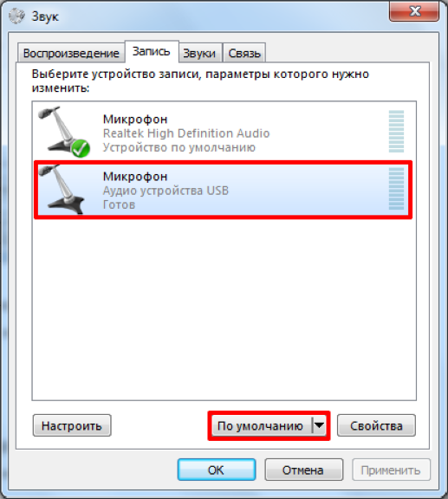Click USB microphone level meter
Image resolution: width=448 pixels, height=499 pixels.
tap(396, 188)
